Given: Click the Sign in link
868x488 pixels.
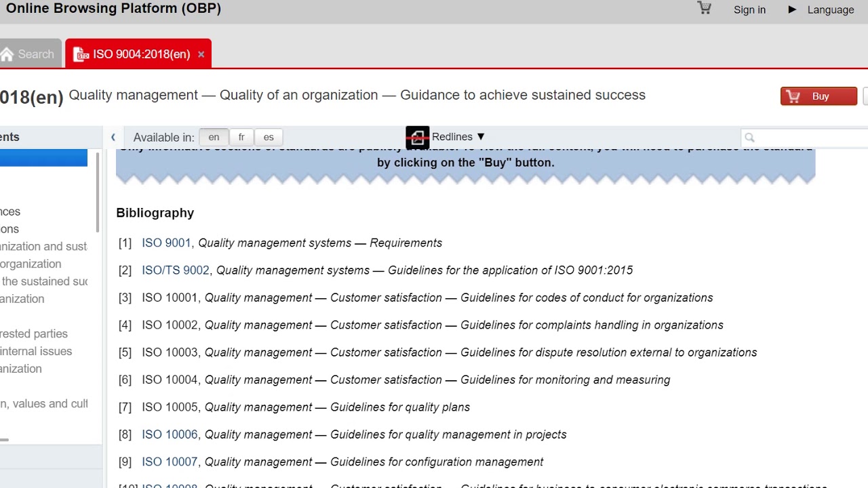Looking at the screenshot, I should [749, 9].
